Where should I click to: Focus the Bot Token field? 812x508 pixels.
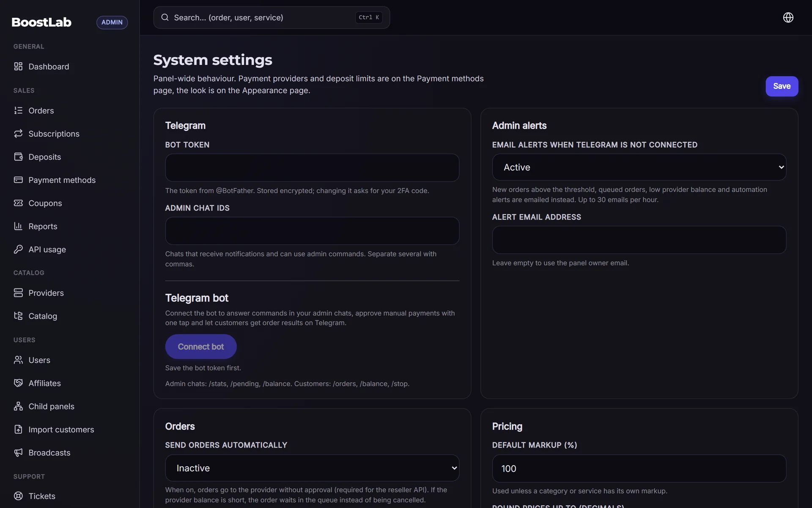(312, 168)
